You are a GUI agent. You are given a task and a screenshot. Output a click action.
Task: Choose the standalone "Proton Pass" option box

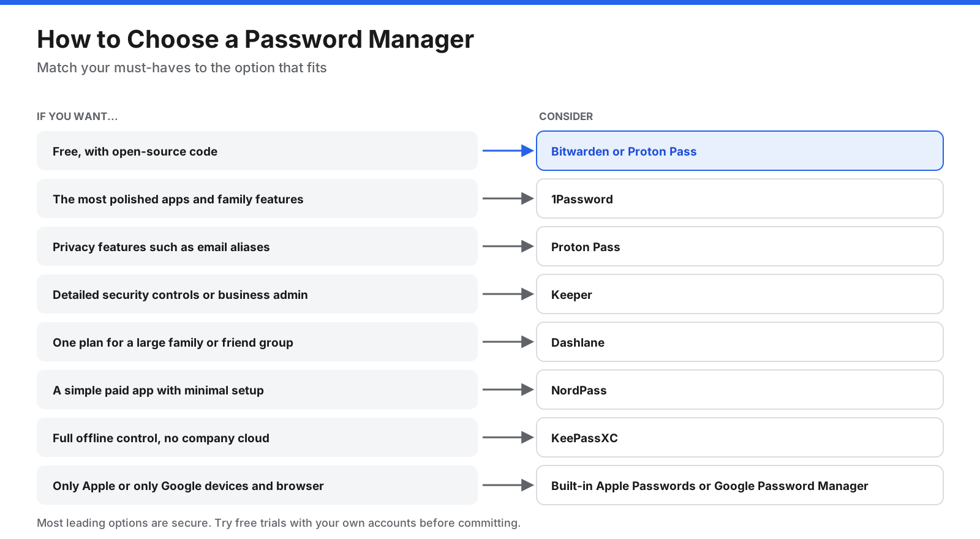(740, 246)
